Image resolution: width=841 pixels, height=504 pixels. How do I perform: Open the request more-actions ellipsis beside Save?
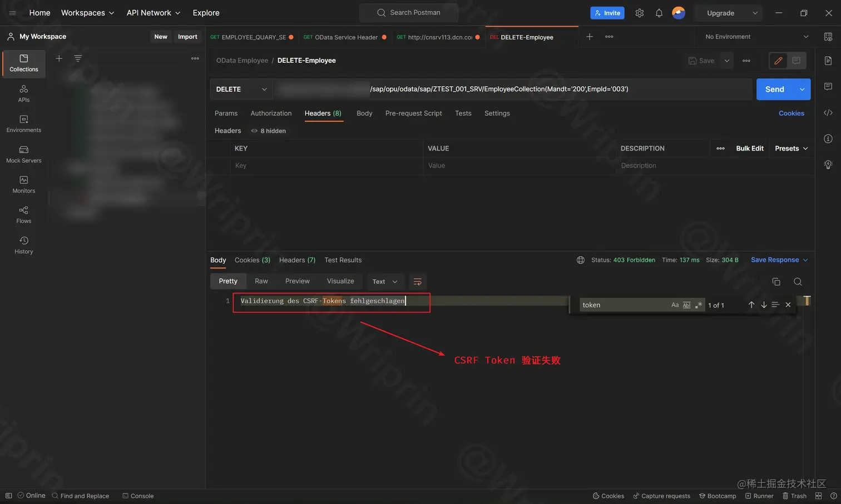(x=746, y=61)
